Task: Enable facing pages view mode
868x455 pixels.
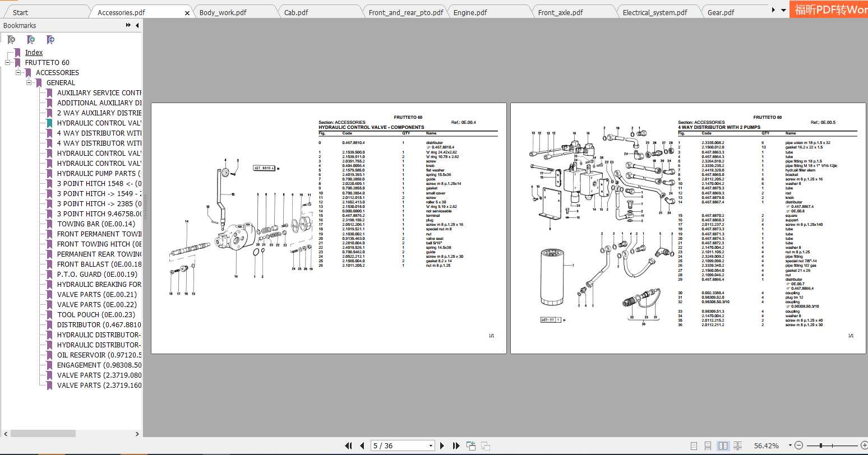Action: [x=723, y=445]
